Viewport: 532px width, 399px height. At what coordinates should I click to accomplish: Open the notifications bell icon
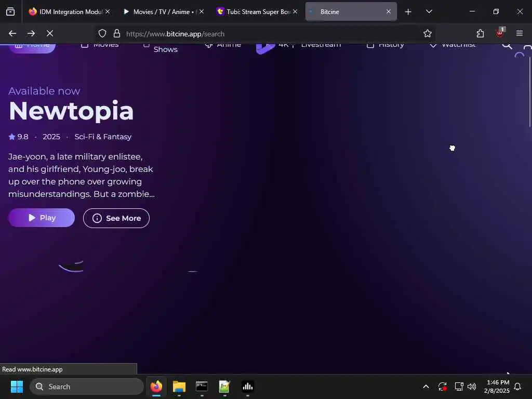(x=518, y=387)
